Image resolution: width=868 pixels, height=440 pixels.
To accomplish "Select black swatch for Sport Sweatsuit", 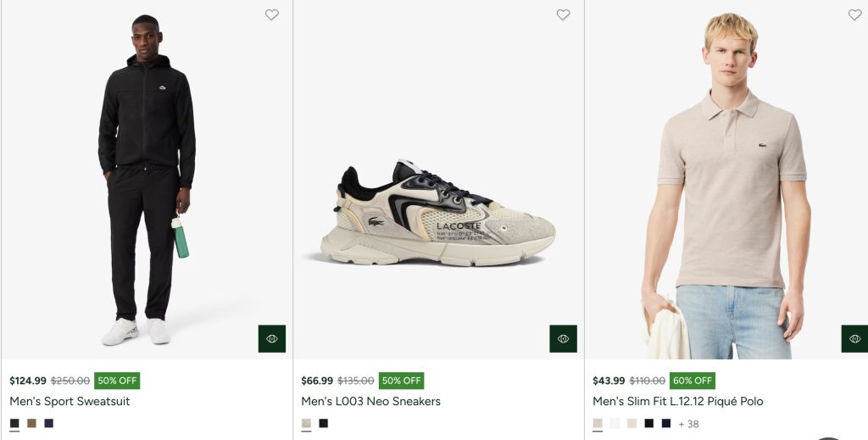I will coord(14,423).
